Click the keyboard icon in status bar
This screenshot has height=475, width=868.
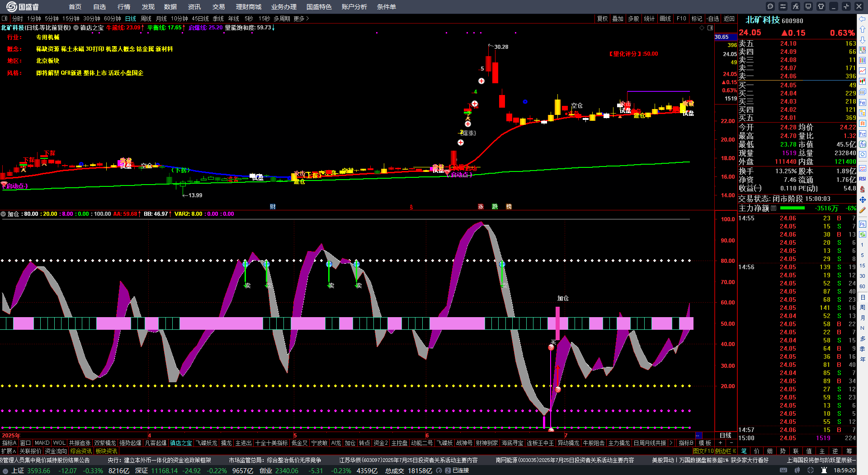tap(783, 470)
